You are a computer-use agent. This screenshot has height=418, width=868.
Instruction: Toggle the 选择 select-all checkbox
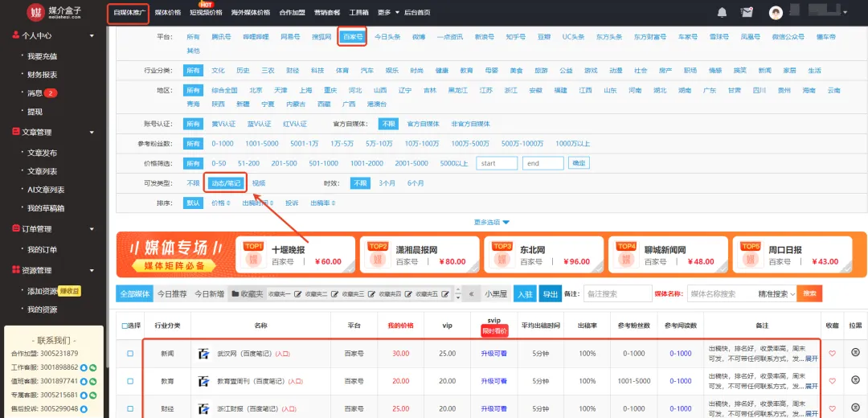[x=124, y=326]
